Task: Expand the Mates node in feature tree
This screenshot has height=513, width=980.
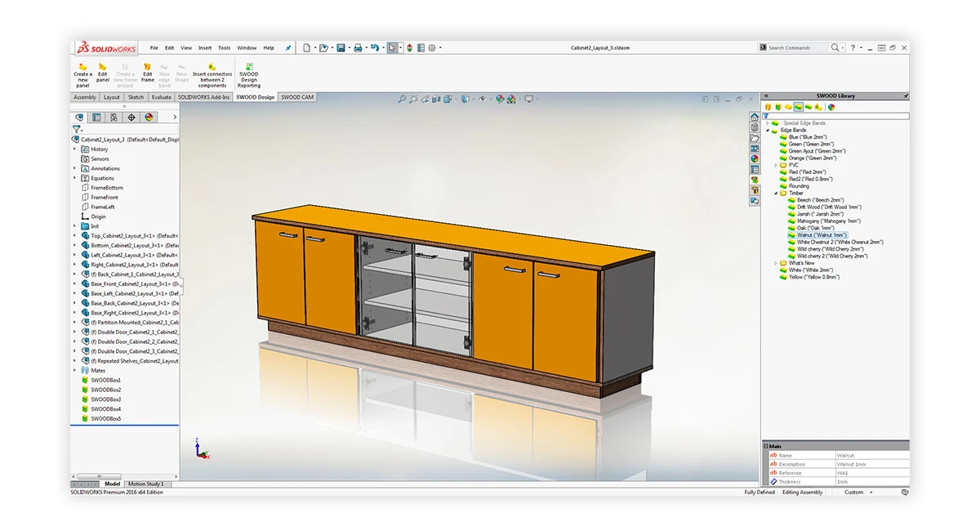Action: pyautogui.click(x=76, y=370)
